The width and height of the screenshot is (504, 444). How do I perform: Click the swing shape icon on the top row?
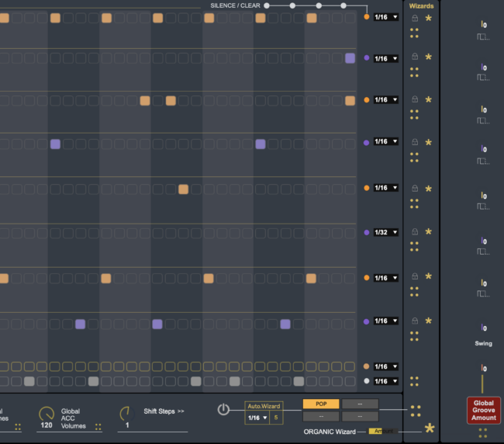coord(483,37)
